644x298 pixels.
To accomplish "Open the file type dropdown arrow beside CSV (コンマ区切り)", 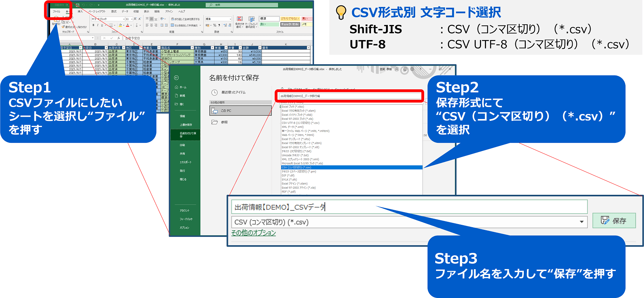I will pyautogui.click(x=582, y=222).
